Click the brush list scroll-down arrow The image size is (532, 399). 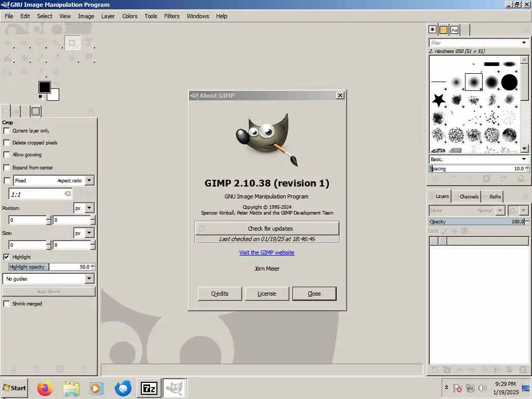pos(525,149)
